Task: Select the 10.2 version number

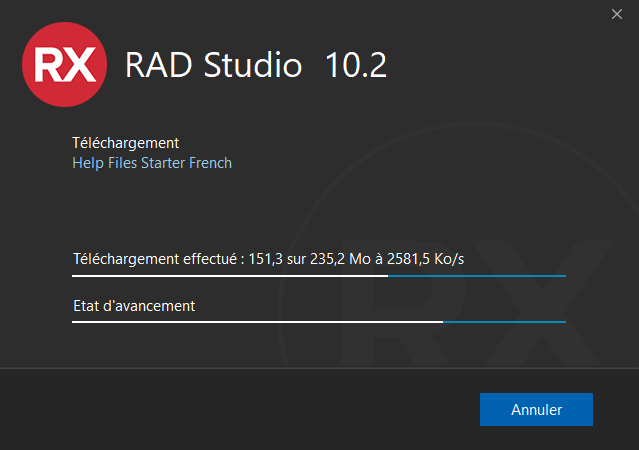Action: pyautogui.click(x=356, y=66)
